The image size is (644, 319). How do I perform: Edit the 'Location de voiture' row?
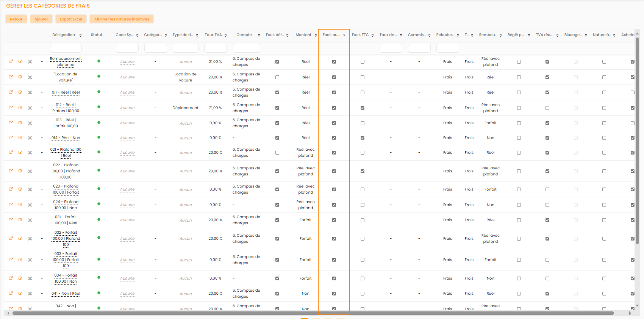(20, 77)
